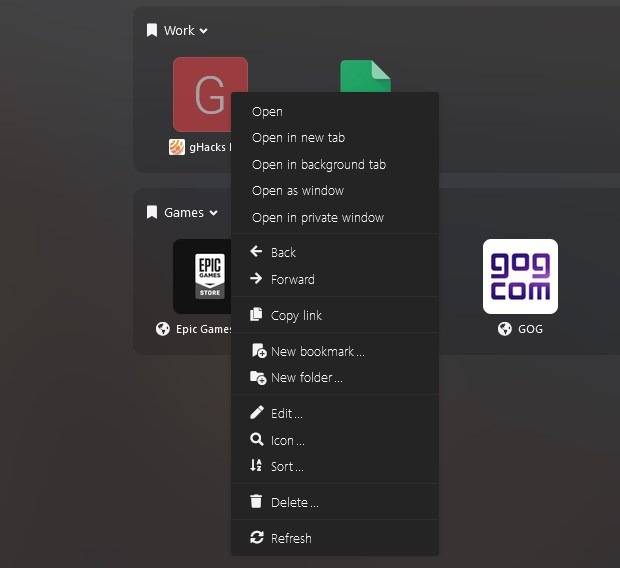Click the Work folder title
620x568 pixels.
coord(179,30)
